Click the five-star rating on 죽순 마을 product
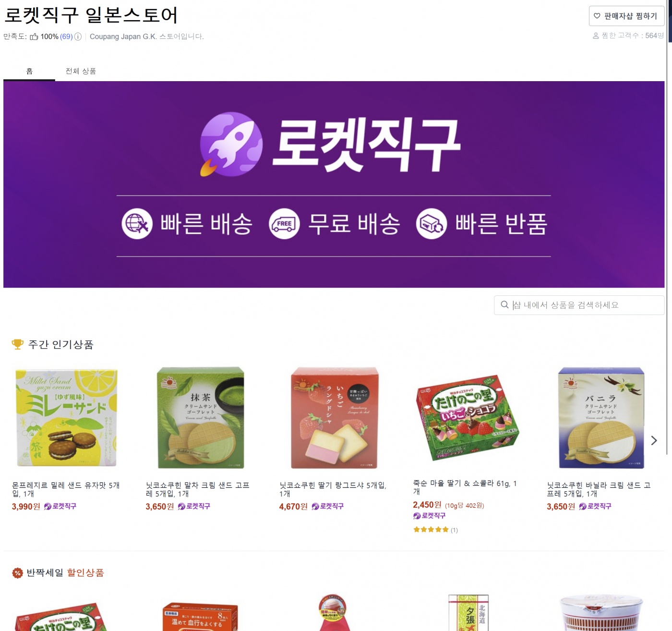Image resolution: width=672 pixels, height=631 pixels. point(431,530)
